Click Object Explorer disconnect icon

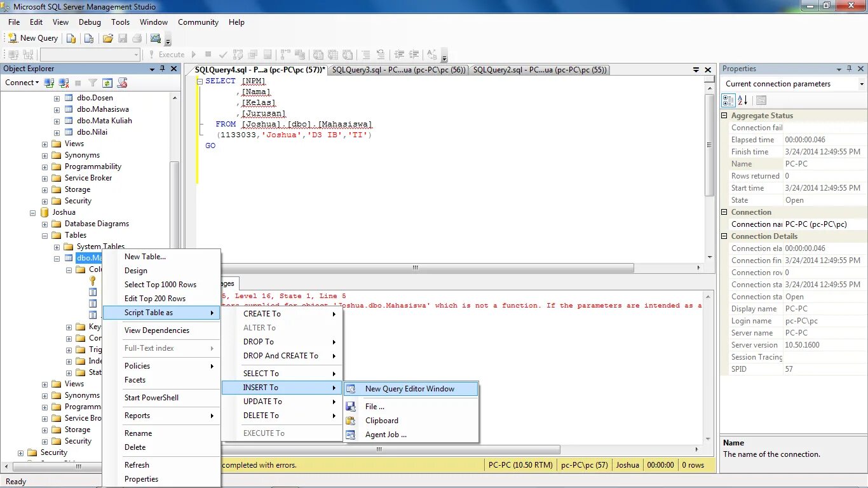coord(64,83)
